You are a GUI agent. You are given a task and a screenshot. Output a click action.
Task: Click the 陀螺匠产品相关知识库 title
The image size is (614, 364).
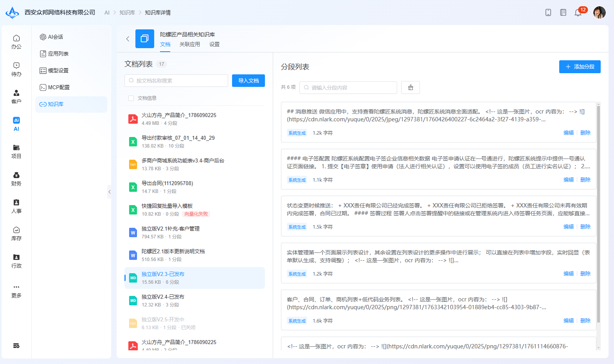(x=187, y=34)
